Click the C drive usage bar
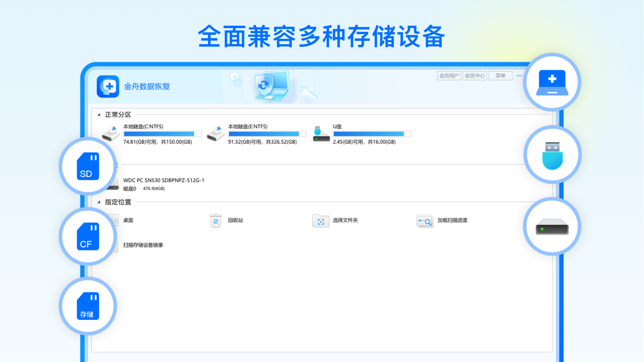The width and height of the screenshot is (644, 362). (x=162, y=134)
